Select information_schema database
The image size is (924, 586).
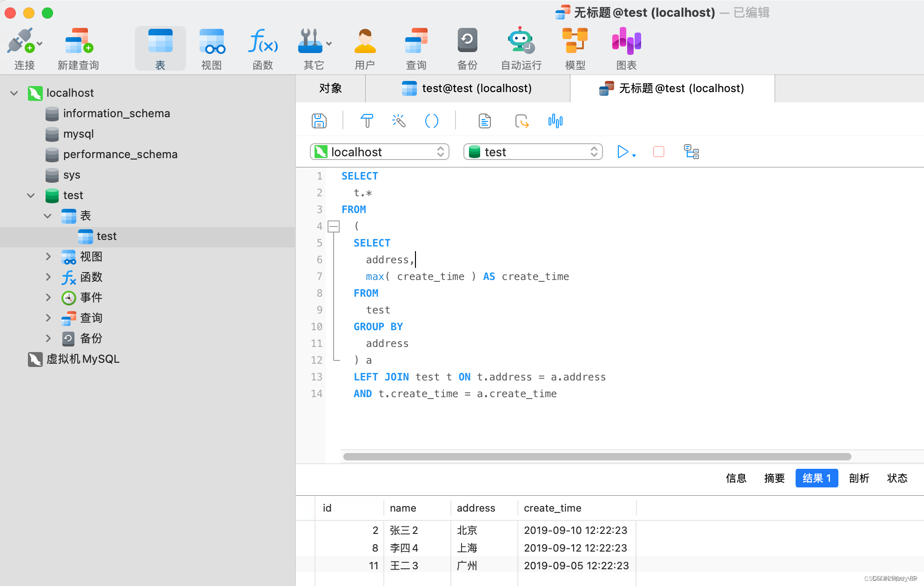[116, 113]
